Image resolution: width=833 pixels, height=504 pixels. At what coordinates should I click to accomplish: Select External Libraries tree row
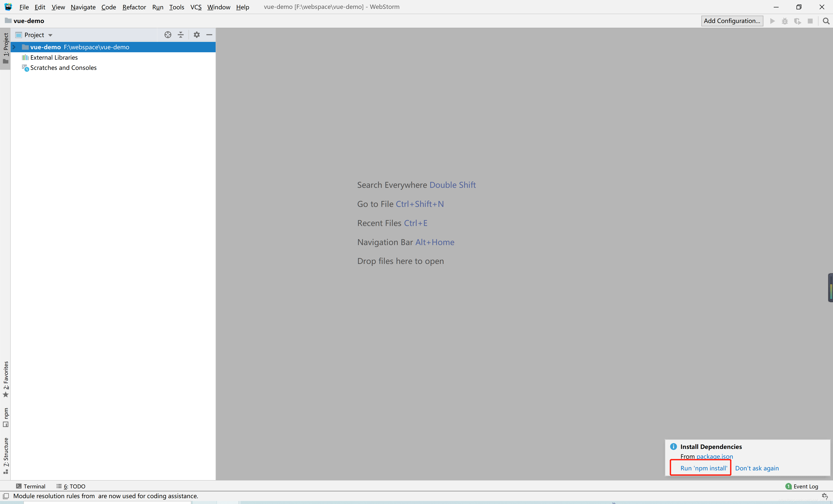[x=113, y=57]
